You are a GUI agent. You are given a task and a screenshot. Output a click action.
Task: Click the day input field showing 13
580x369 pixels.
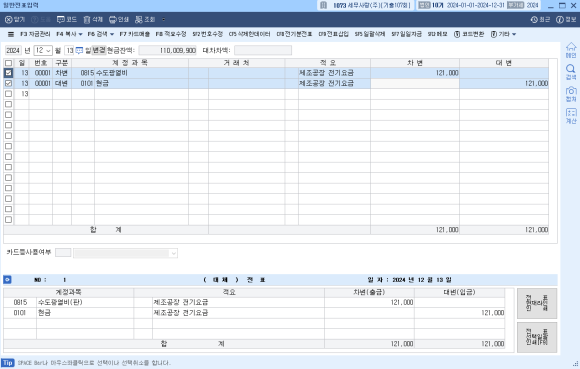point(70,50)
